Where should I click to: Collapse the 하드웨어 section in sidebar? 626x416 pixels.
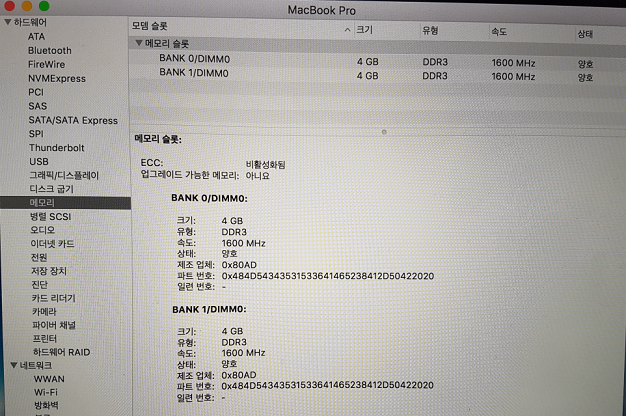[x=6, y=21]
